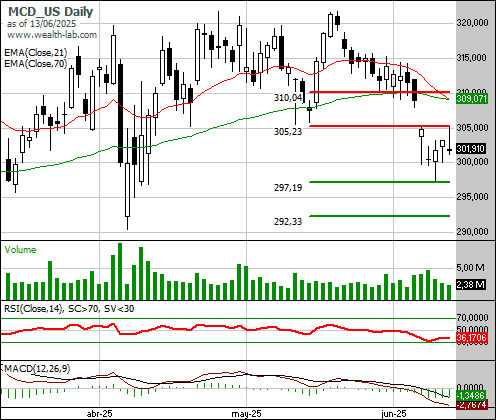Click the red 36,1706 RSI value tag

tap(472, 338)
